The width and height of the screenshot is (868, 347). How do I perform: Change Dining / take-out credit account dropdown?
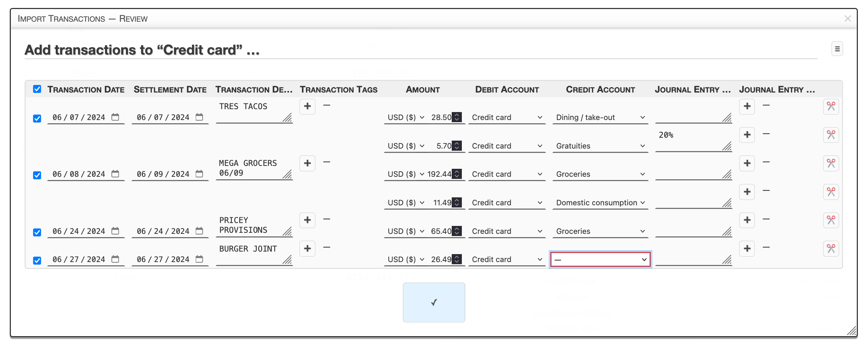coord(600,117)
